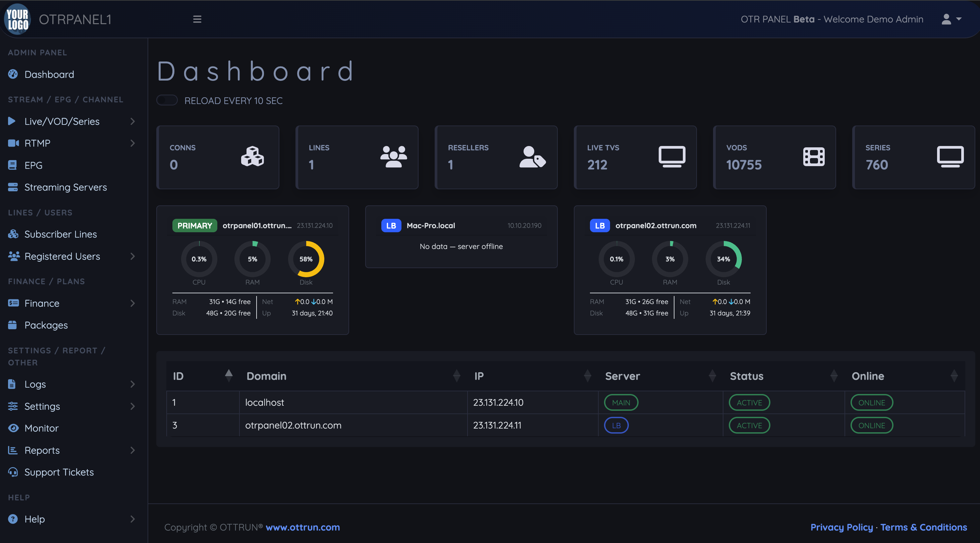Expand the Logs submenu chevron
Screen dimensions: 980x543
coord(132,384)
